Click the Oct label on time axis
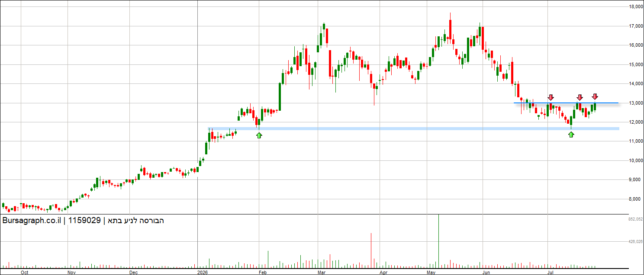The width and height of the screenshot is (644, 275). 25,273
